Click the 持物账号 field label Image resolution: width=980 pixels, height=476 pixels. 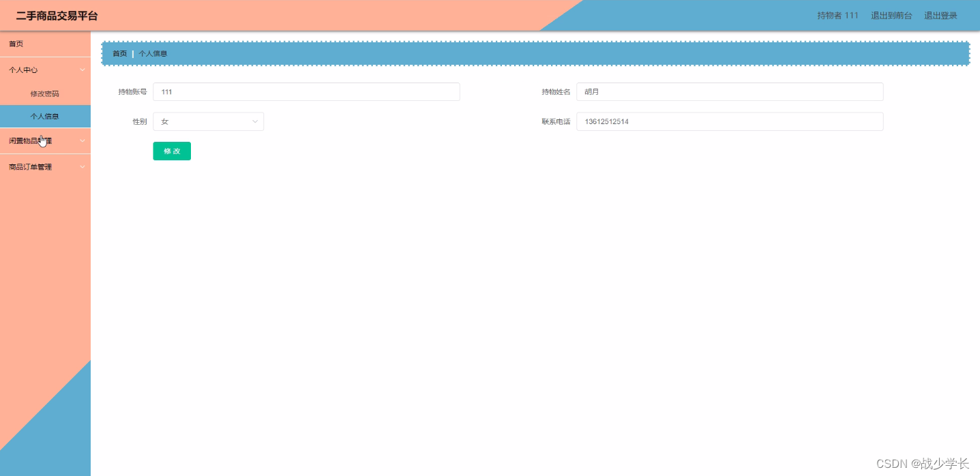[x=132, y=91]
